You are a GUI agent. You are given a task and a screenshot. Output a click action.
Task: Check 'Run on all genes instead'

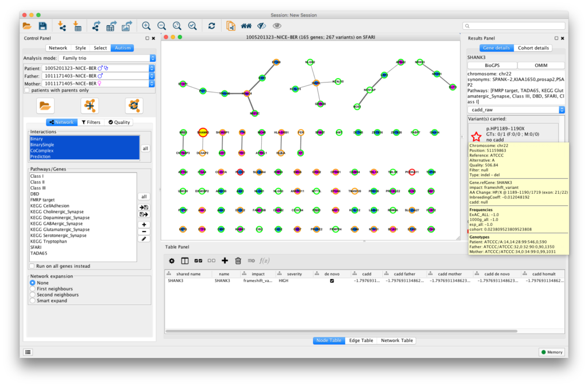tap(32, 266)
